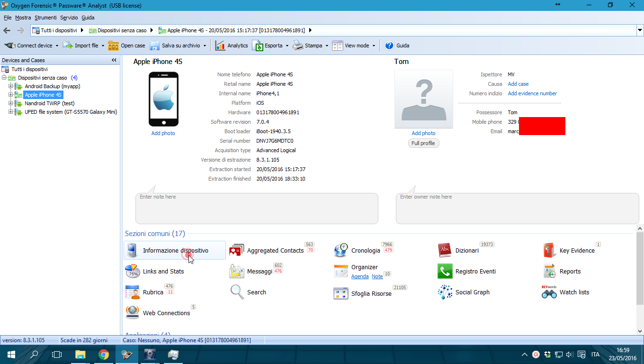The width and height of the screenshot is (644, 364).
Task: Open the Note link under Organizer
Action: click(377, 276)
